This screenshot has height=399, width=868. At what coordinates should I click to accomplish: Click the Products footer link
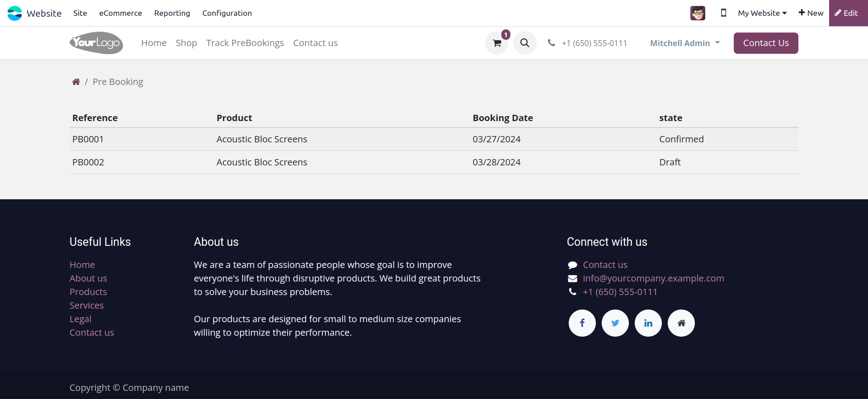[x=88, y=292]
